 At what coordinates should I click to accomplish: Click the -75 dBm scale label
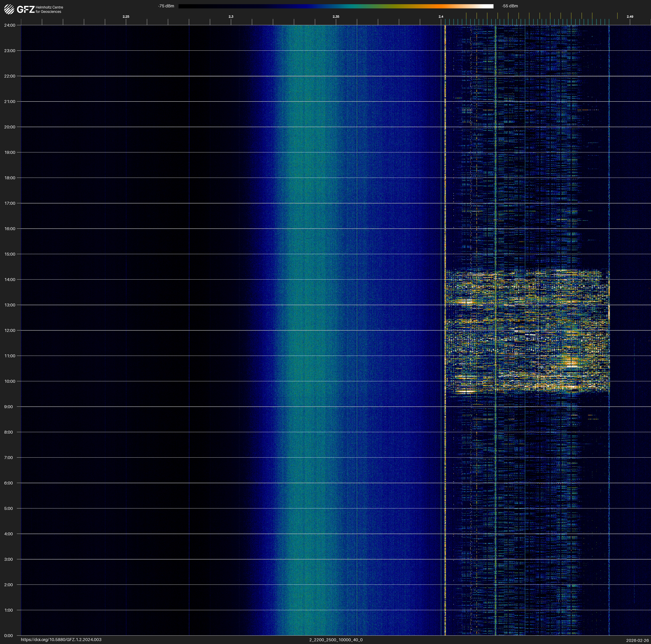point(166,6)
